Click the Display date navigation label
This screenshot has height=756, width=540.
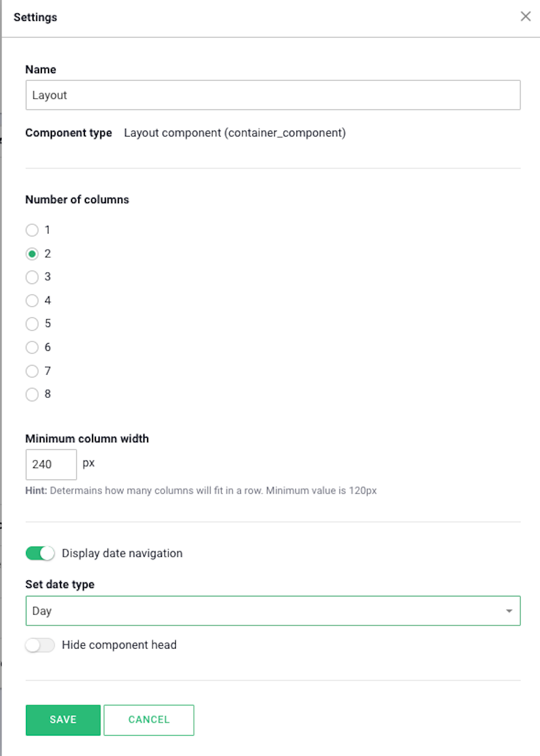pos(122,553)
